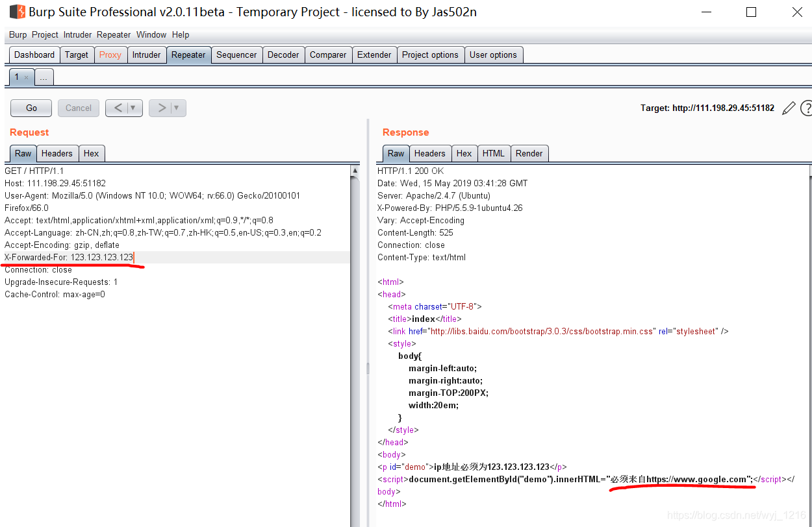The height and width of the screenshot is (527, 812).
Task: Select the Response Raw view tab
Action: coord(396,154)
